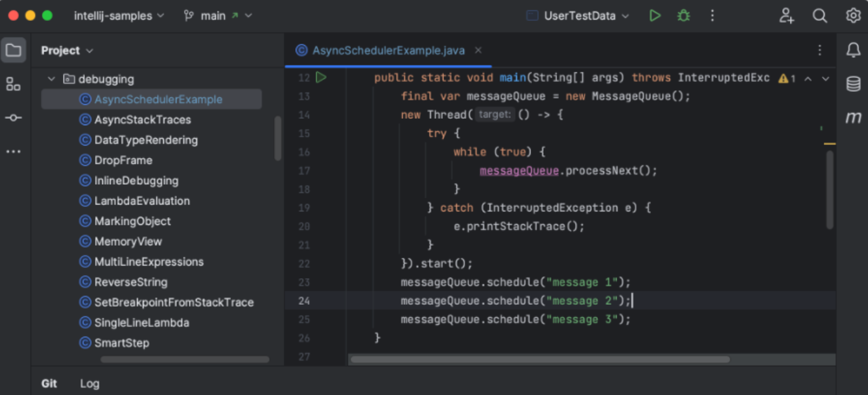Click line number 16 in gutter
Viewport: 868px width, 395px height.
click(303, 152)
